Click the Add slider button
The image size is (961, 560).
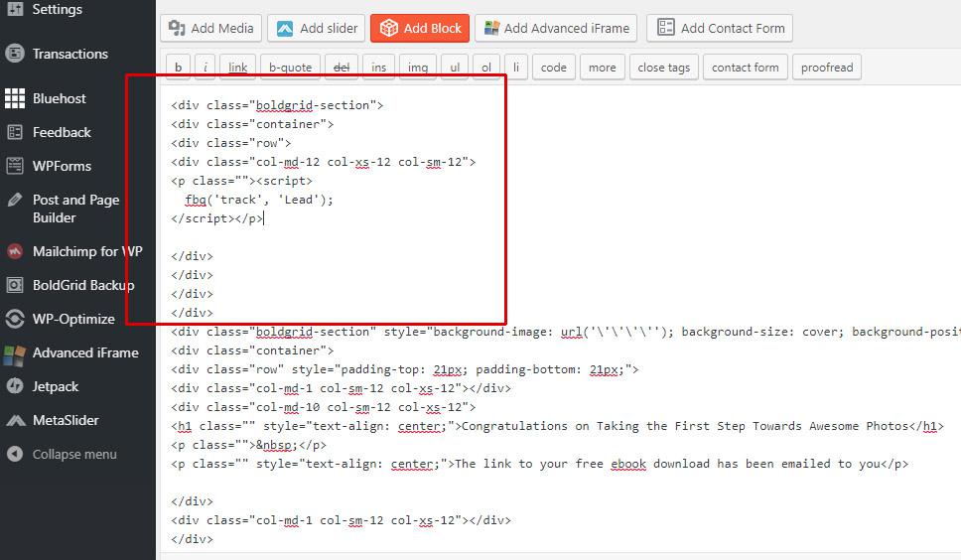[x=315, y=28]
